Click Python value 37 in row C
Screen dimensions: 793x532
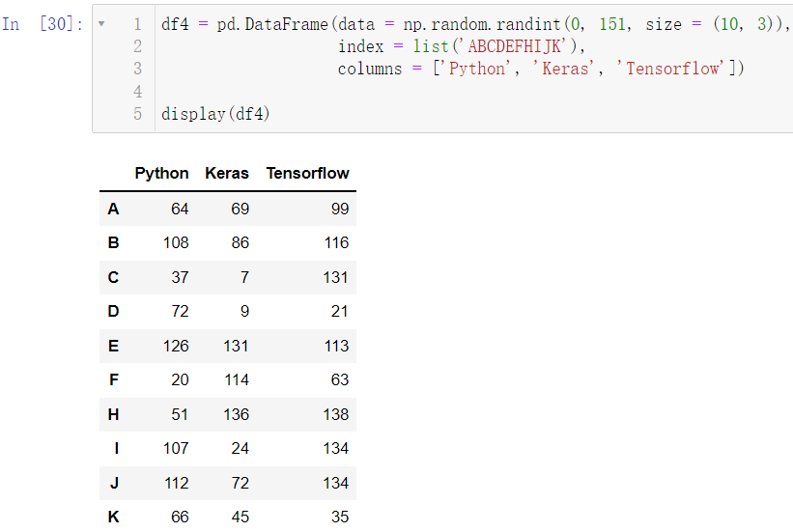point(180,277)
